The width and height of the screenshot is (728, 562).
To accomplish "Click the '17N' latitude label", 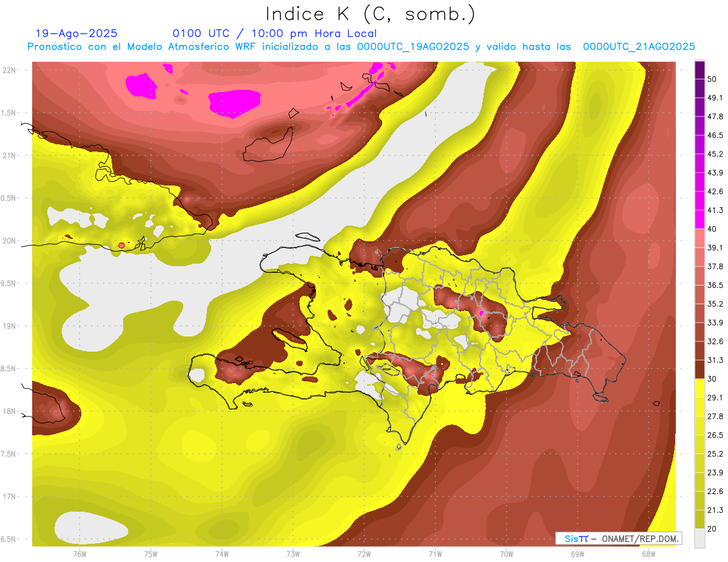I will point(10,497).
